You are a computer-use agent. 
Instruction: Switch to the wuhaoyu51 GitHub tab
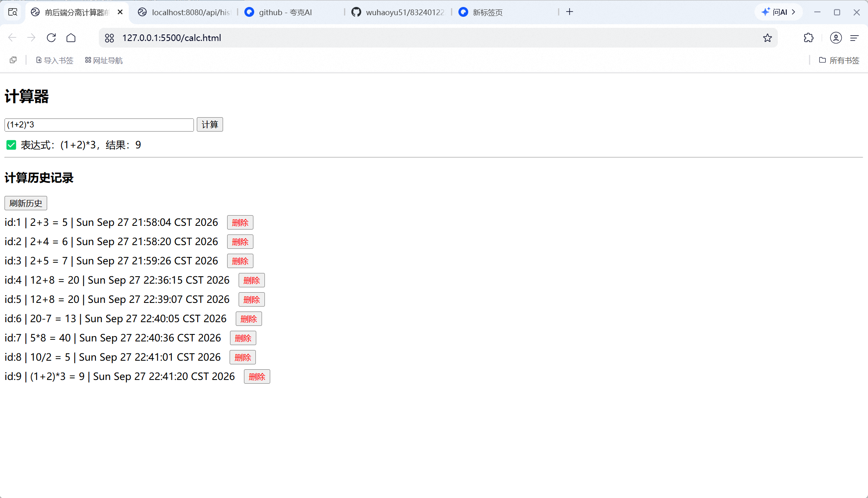pyautogui.click(x=399, y=12)
